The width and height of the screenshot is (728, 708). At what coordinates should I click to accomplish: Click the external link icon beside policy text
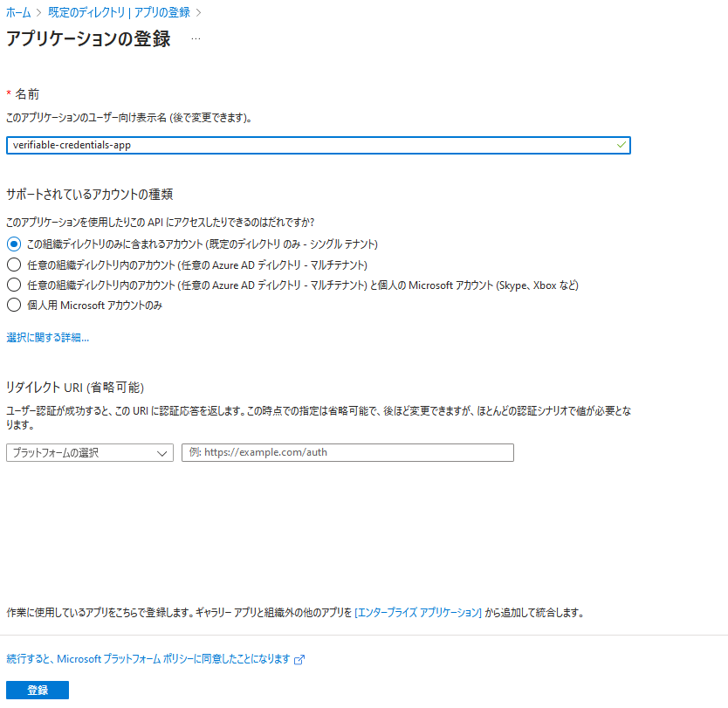click(299, 660)
